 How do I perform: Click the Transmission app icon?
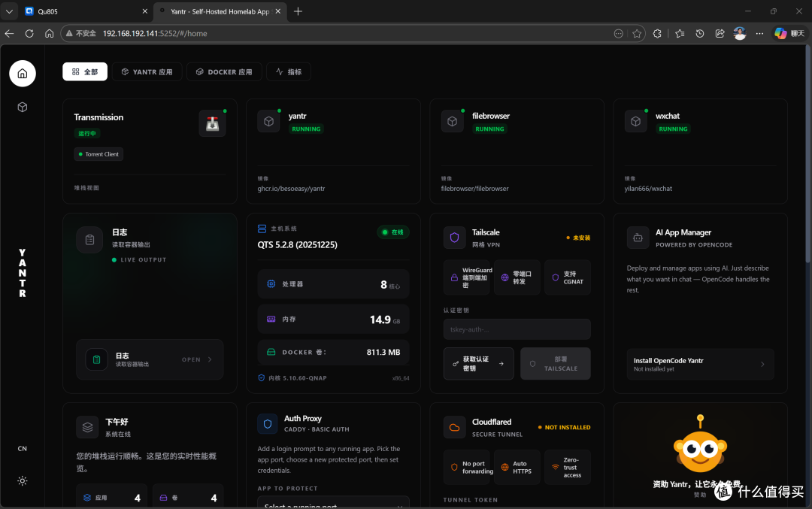click(212, 124)
